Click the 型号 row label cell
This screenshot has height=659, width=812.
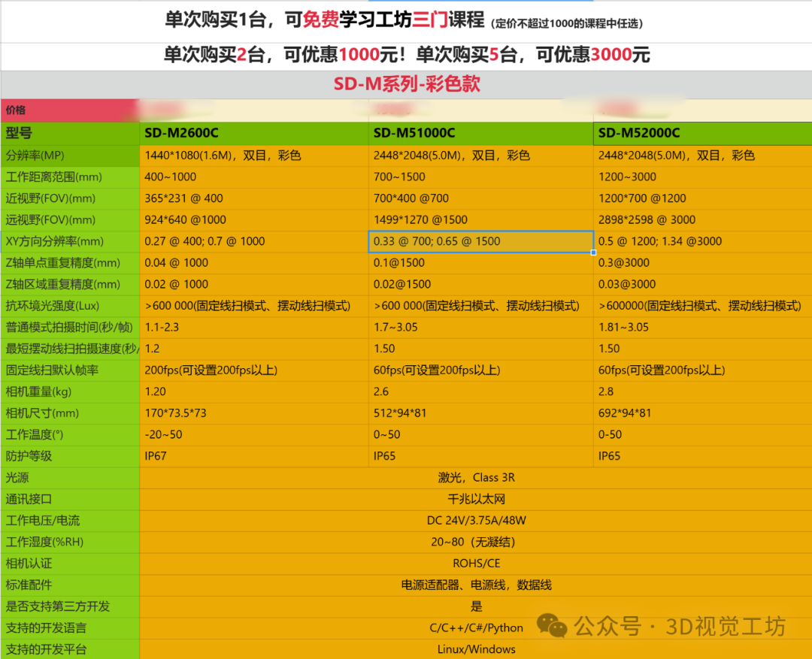click(x=70, y=134)
